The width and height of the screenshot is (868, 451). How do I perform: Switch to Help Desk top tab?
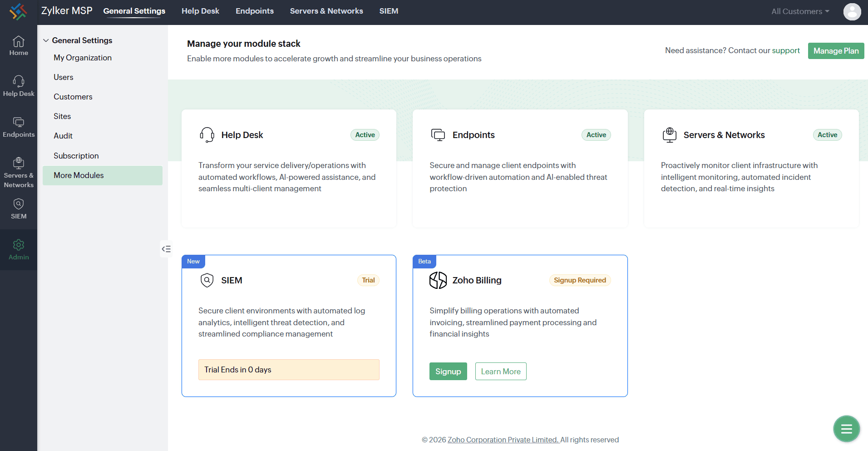200,11
